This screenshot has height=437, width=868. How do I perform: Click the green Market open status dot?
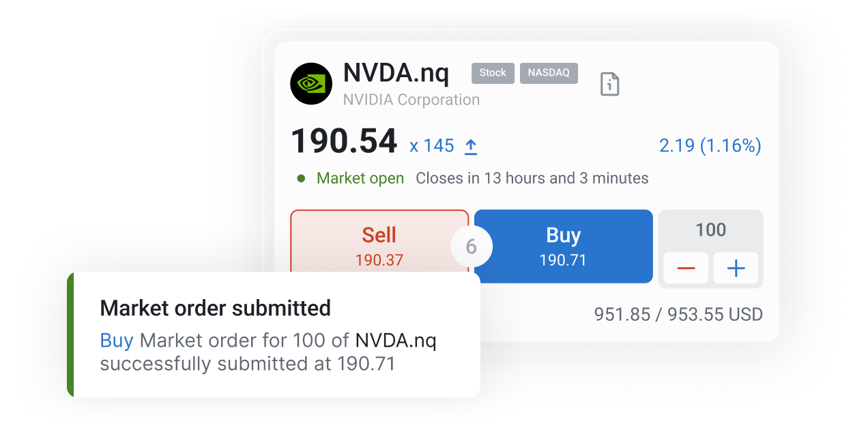(x=301, y=179)
